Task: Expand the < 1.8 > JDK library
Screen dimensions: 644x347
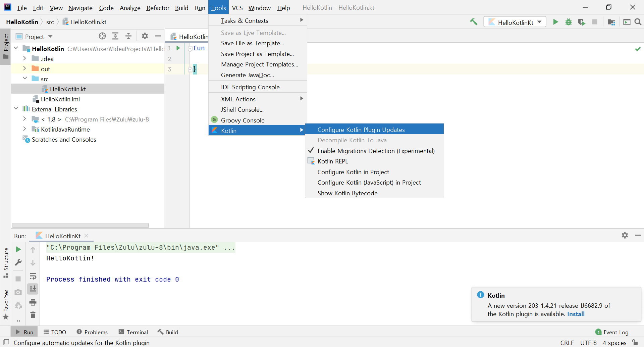Action: pos(24,119)
